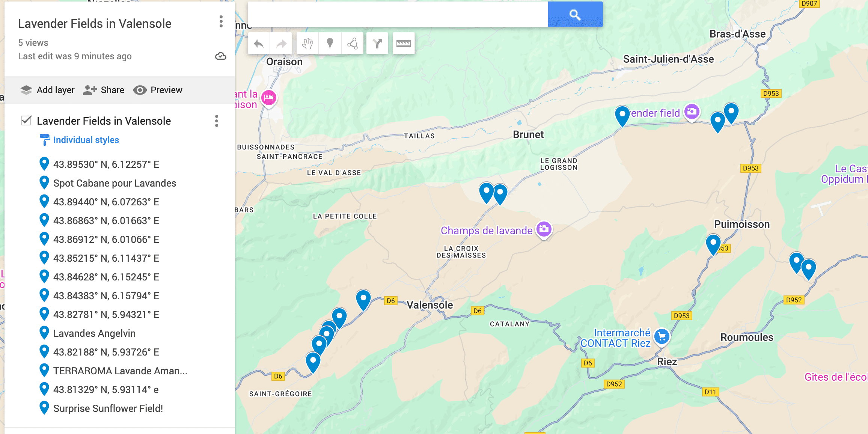Click the blue search magnifier button
This screenshot has height=434, width=868.
575,15
